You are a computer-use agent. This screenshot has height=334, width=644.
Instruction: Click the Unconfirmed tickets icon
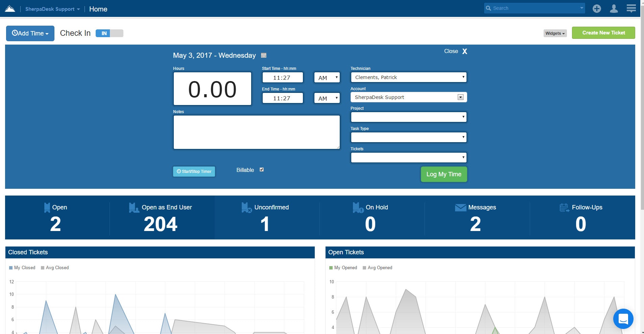pos(246,207)
